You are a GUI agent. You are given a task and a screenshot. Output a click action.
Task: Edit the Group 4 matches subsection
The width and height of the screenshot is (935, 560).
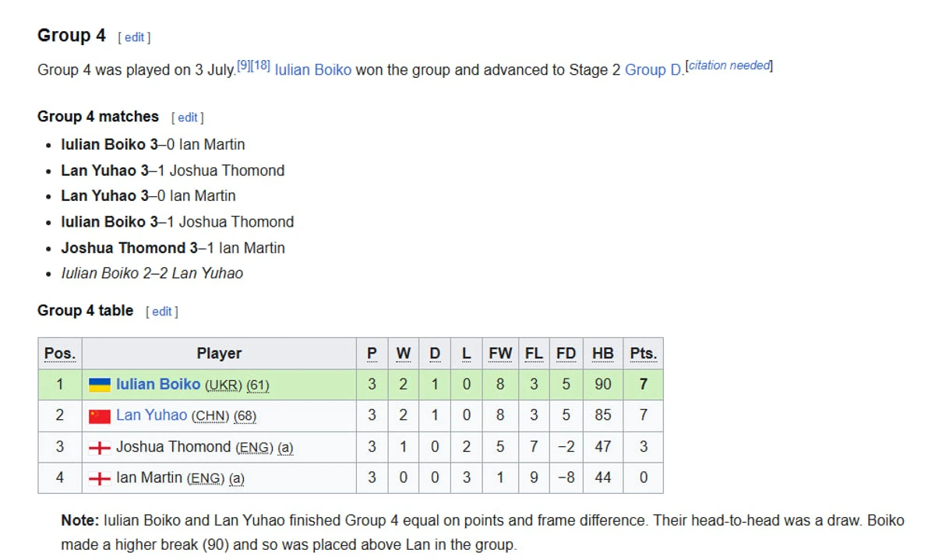pyautogui.click(x=188, y=118)
